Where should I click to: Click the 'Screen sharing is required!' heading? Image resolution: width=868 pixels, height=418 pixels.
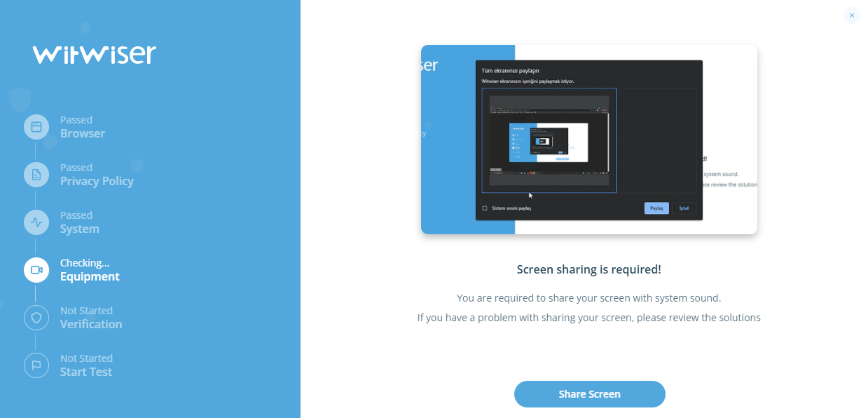[589, 269]
